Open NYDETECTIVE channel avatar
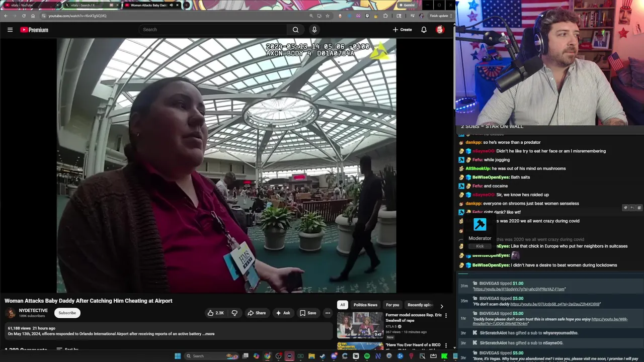Viewport: 644px width, 362px height. pos(10,313)
